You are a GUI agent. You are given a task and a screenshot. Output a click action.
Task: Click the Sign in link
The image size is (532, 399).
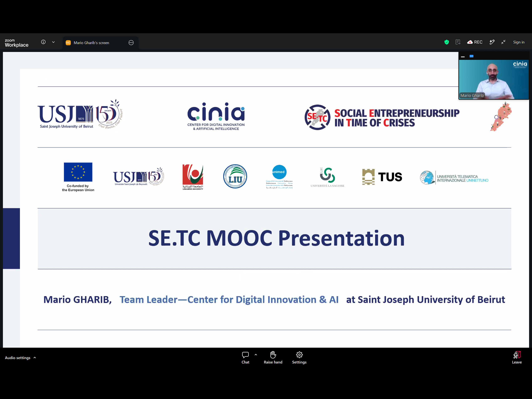tap(519, 42)
